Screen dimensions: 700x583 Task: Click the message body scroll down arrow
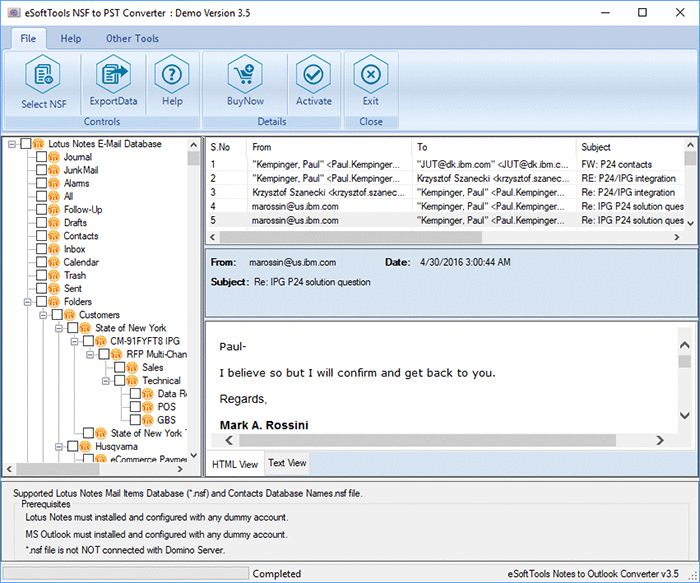click(x=684, y=415)
